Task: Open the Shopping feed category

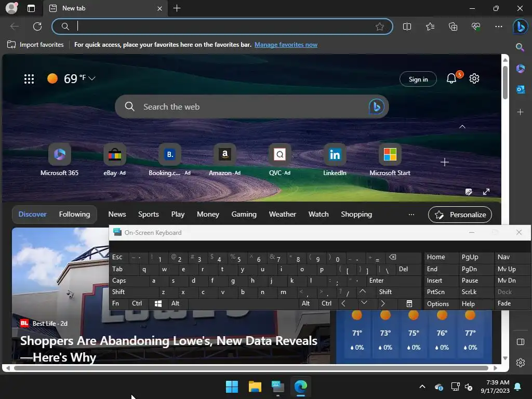Action: [356, 215]
